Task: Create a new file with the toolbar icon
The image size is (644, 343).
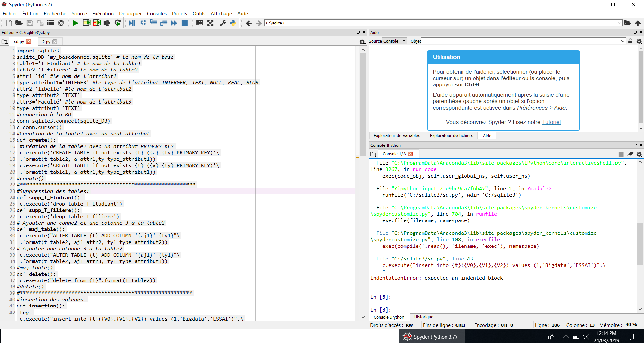Action: tap(9, 23)
